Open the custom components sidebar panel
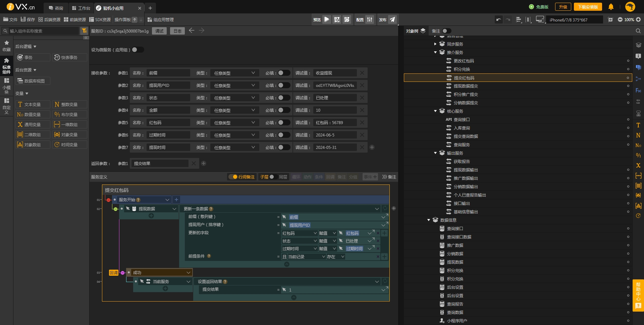644x325 pixels. pos(6,106)
